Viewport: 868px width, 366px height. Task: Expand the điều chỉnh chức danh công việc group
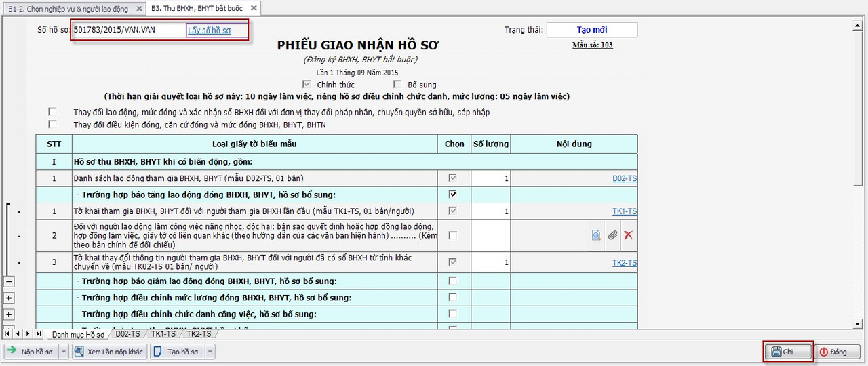[x=9, y=314]
